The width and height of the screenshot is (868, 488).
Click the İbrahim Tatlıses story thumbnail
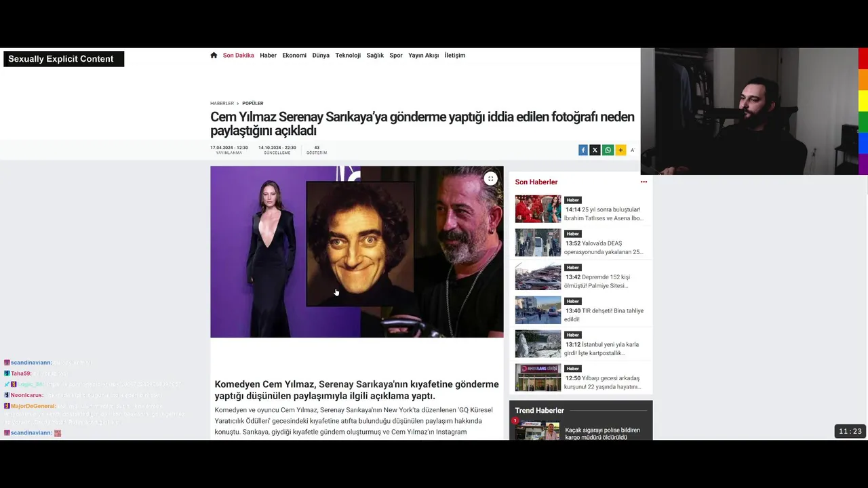pos(538,209)
